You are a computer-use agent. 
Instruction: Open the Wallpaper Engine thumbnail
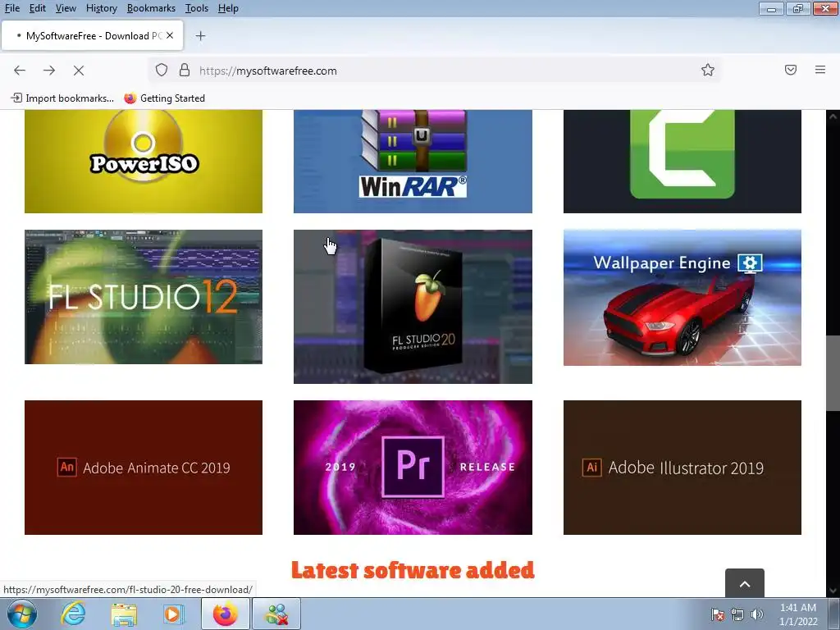(682, 298)
